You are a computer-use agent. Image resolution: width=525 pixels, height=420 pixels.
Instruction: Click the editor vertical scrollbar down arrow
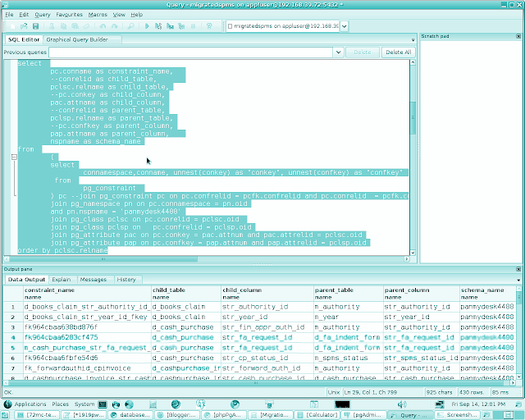[x=413, y=253]
